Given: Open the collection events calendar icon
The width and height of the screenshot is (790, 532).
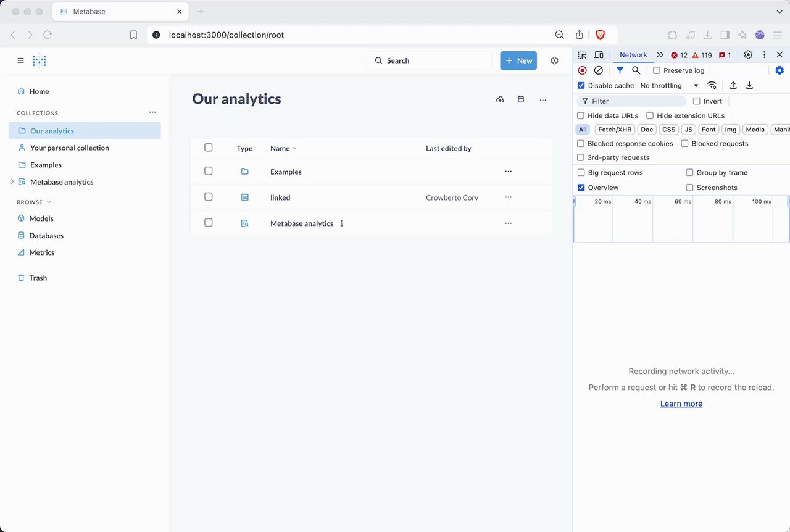Looking at the screenshot, I should [521, 99].
